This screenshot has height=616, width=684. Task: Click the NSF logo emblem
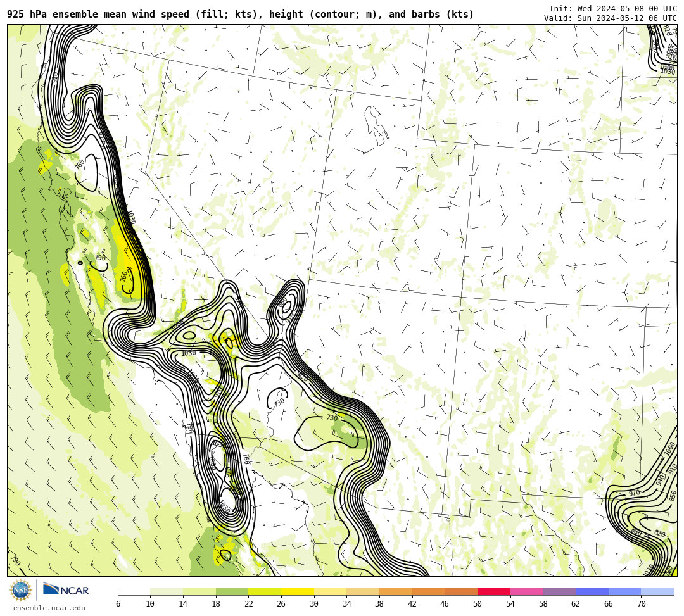coord(20,590)
